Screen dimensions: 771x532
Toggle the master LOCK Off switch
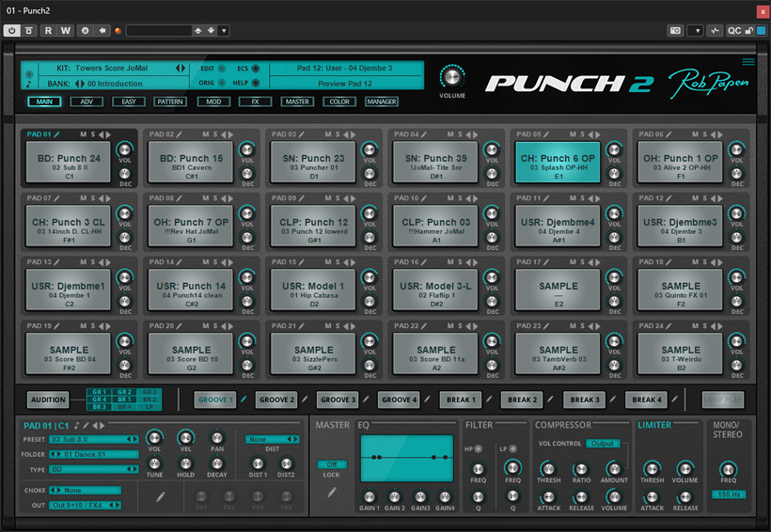coord(332,464)
